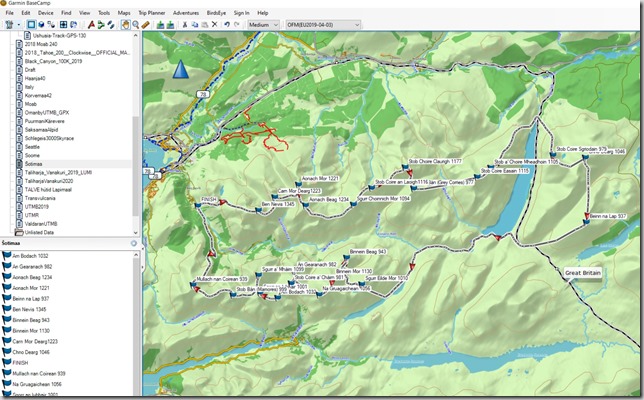Viewport: 644px width, 400px height.
Task: Open the OFM(EU2019-04-03) map product dropdown
Action: coord(323,25)
